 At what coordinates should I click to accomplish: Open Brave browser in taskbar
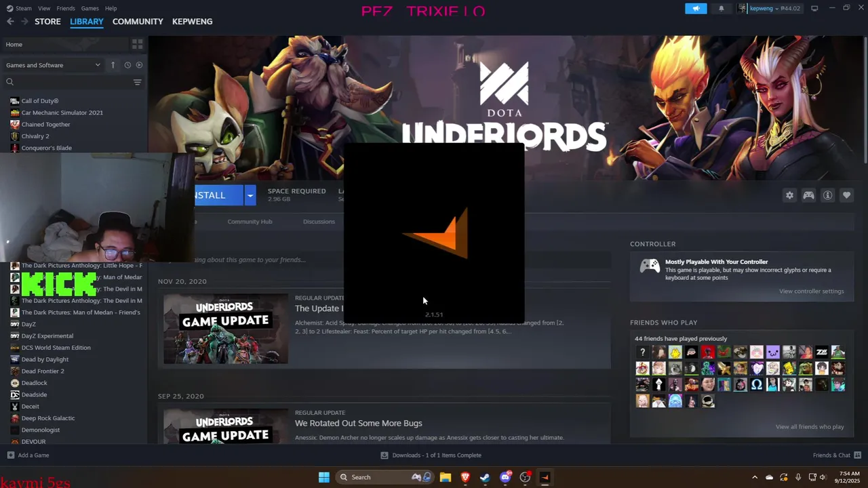pyautogui.click(x=465, y=477)
